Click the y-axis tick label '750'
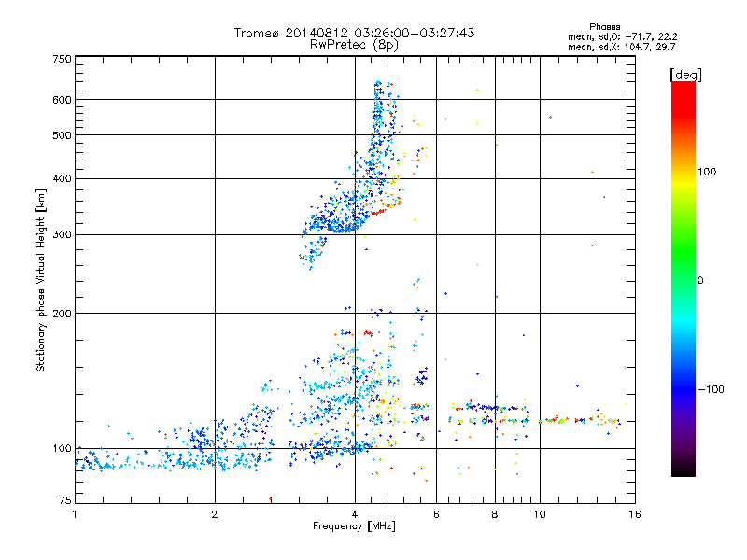Viewport: 747px width, 560px height. [62, 59]
